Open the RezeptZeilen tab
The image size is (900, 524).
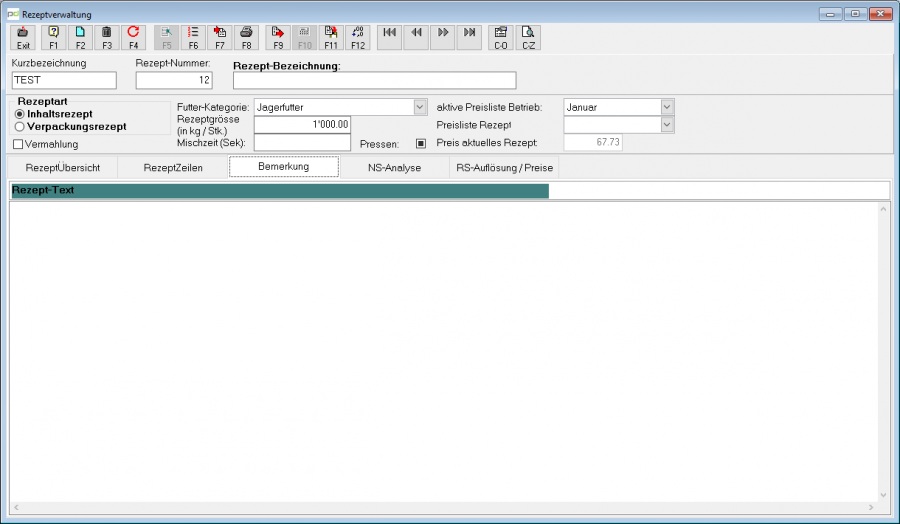pyautogui.click(x=173, y=168)
